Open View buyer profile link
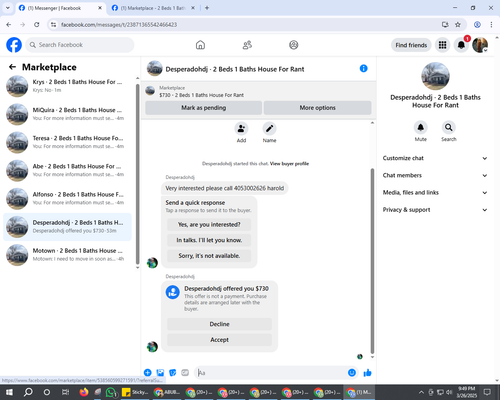 click(x=289, y=164)
